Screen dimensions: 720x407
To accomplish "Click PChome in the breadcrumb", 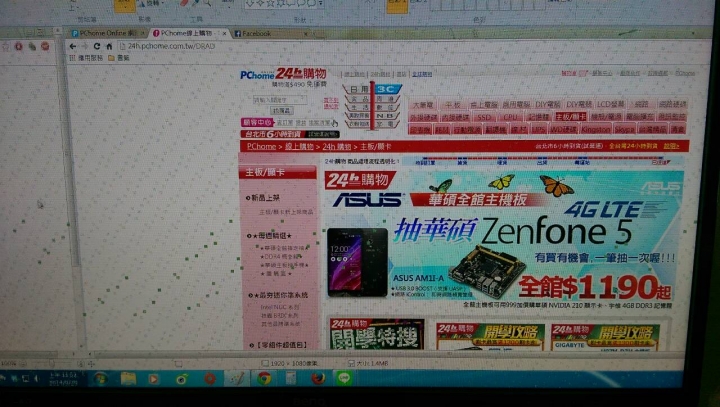I will click(x=261, y=147).
